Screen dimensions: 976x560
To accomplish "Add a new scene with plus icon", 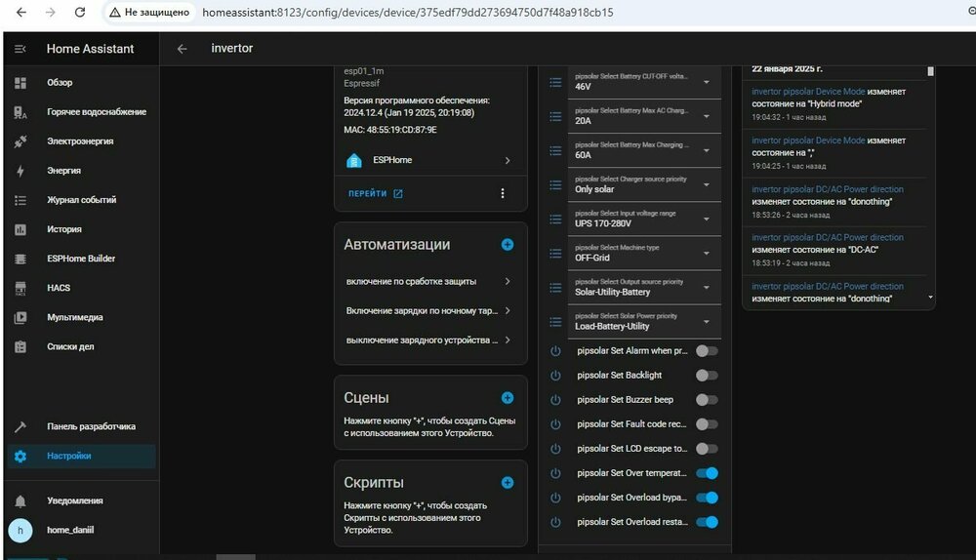I will pos(508,398).
